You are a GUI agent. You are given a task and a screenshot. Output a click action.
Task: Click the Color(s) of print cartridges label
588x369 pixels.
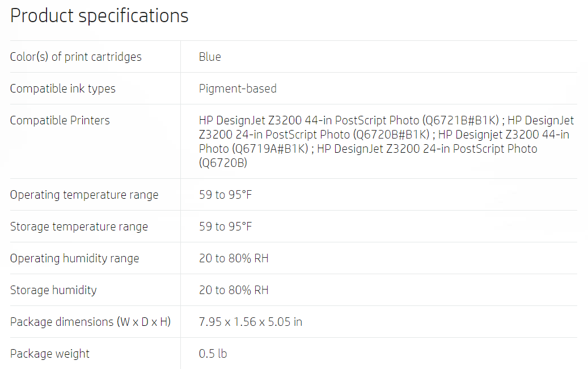coord(75,57)
